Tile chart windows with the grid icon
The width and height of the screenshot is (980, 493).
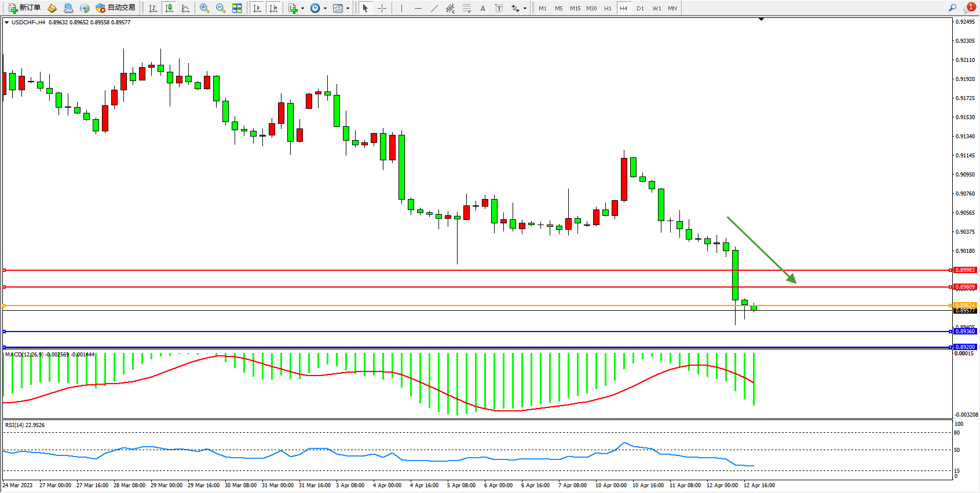(x=237, y=8)
